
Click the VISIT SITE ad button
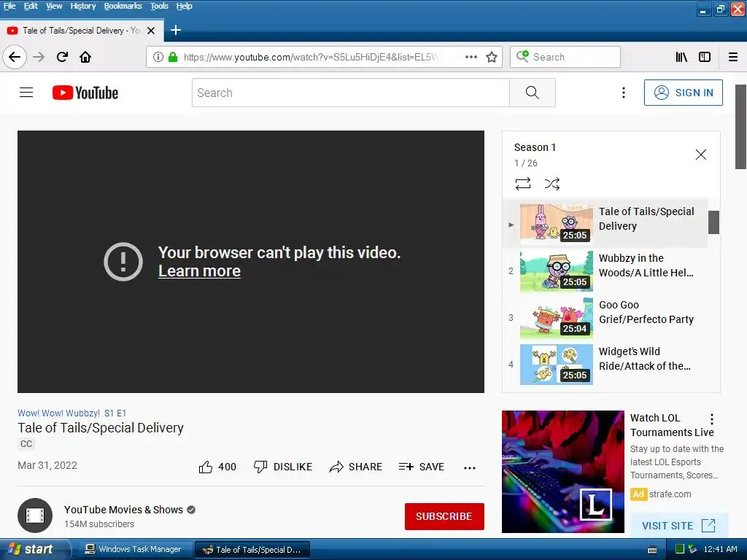[x=678, y=526]
